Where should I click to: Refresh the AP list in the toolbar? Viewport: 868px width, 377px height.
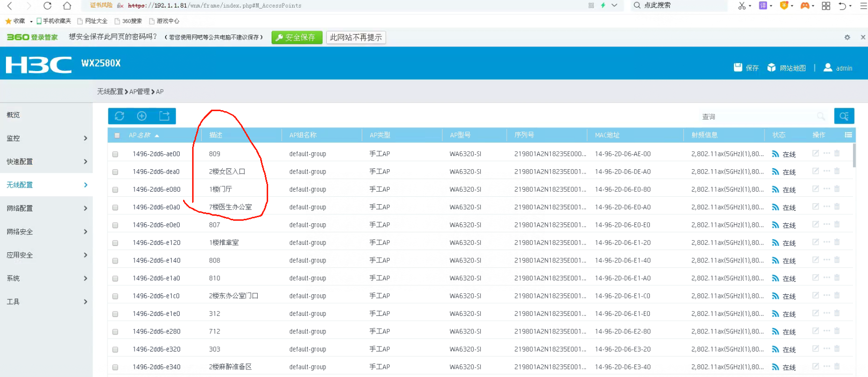pos(119,116)
